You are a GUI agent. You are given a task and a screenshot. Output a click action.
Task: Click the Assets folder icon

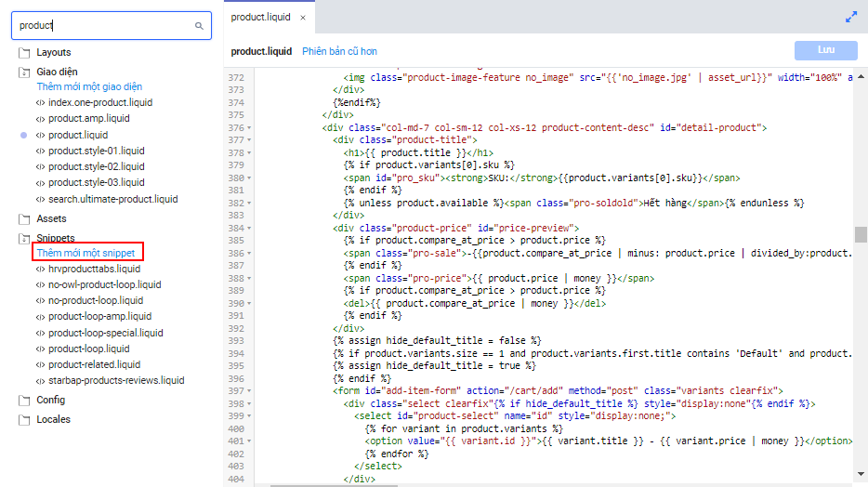[24, 219]
